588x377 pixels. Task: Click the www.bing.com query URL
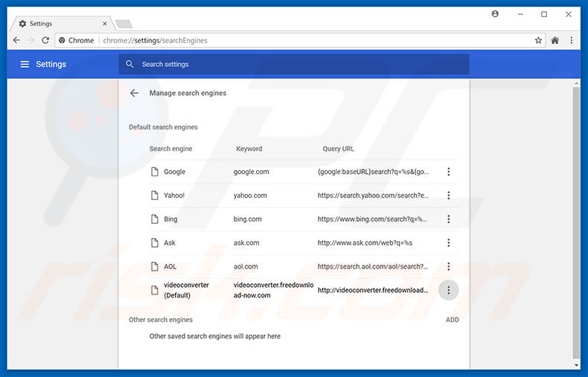pyautogui.click(x=372, y=219)
